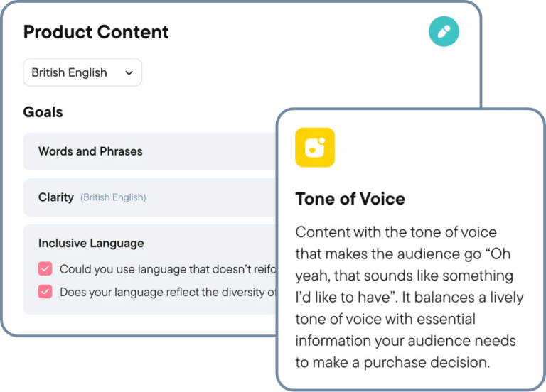Click the white pencil glyph in the teal circle
This screenshot has height=392, width=546.
click(x=444, y=31)
